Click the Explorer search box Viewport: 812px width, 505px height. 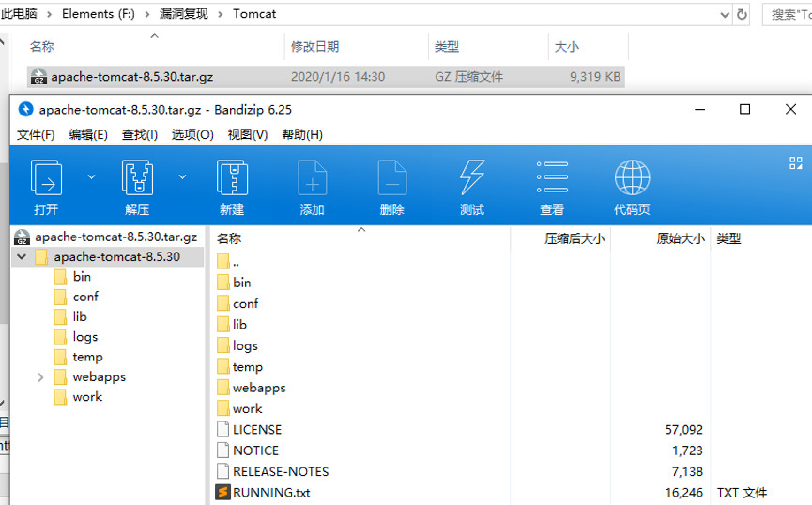click(788, 14)
